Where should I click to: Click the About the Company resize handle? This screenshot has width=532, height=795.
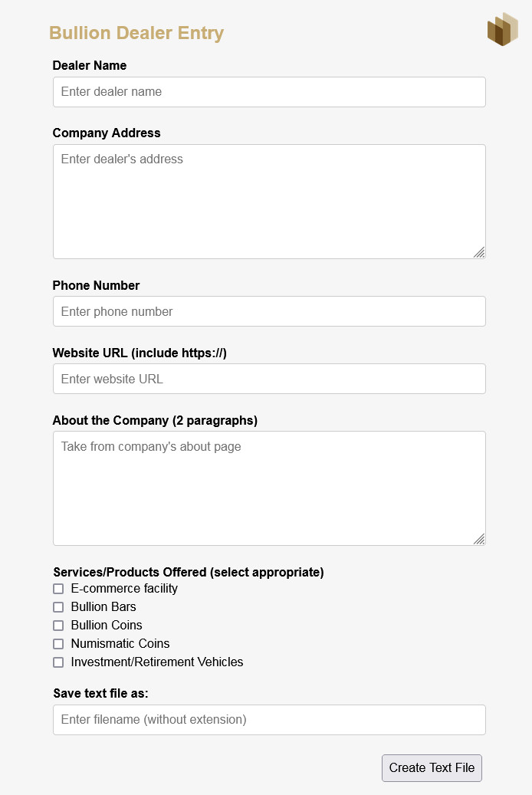(x=479, y=539)
